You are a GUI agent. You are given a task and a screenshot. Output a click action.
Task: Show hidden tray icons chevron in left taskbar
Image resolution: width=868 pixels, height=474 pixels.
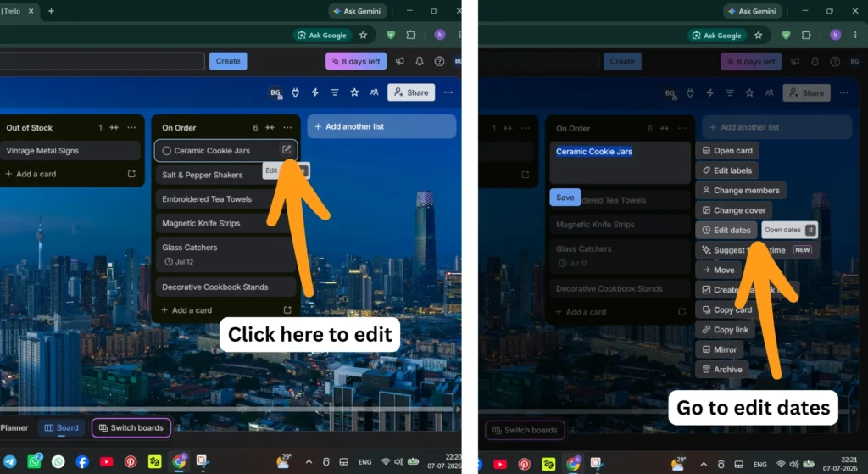(x=309, y=462)
